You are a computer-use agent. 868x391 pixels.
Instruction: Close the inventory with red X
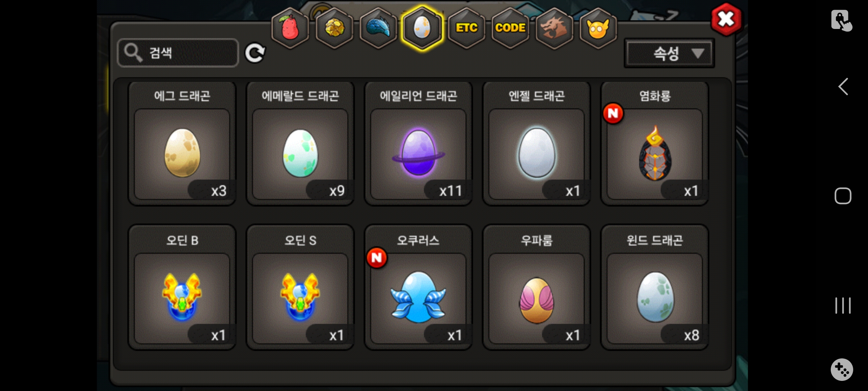[x=726, y=20]
